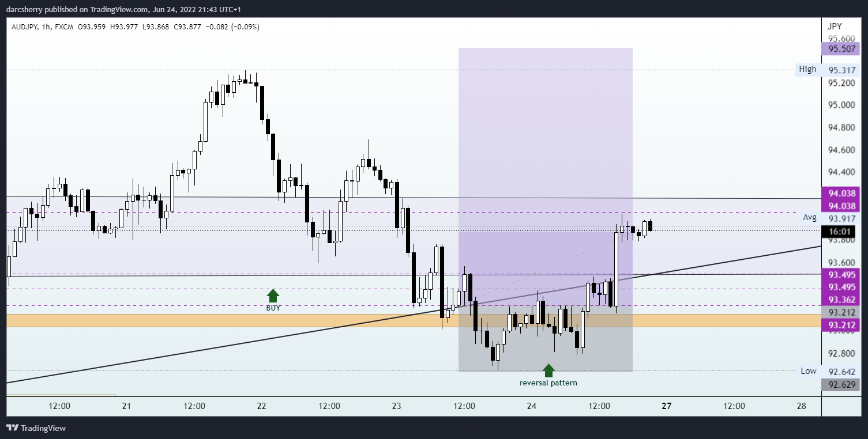Viewport: 868px width, 439px height.
Task: Click the 95.507 purple price label
Action: (841, 49)
